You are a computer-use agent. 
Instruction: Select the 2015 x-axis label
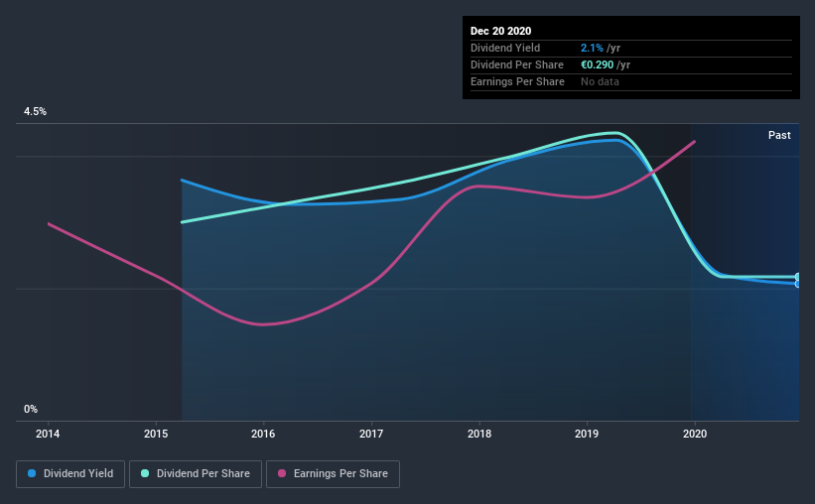(156, 434)
